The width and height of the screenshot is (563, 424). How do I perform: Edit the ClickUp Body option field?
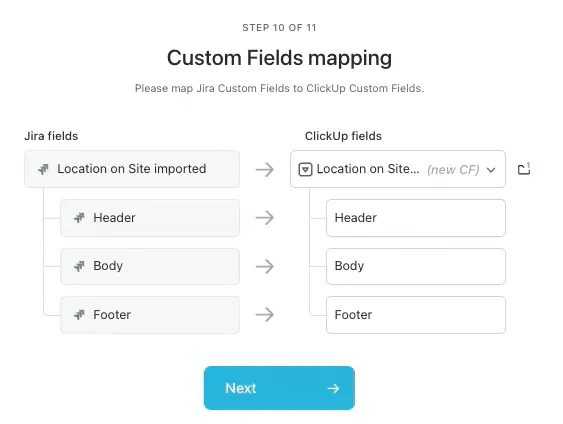pos(416,266)
